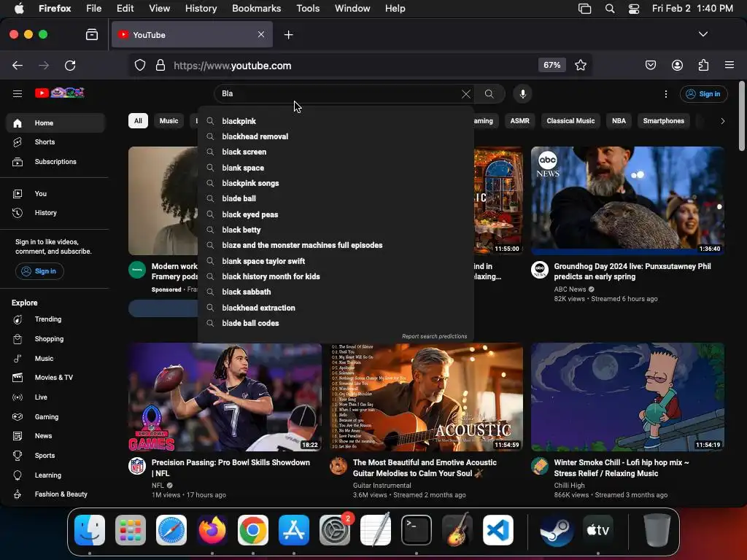This screenshot has width=747, height=560.
Task: Open Visual Studio Code in dock
Action: [498, 529]
